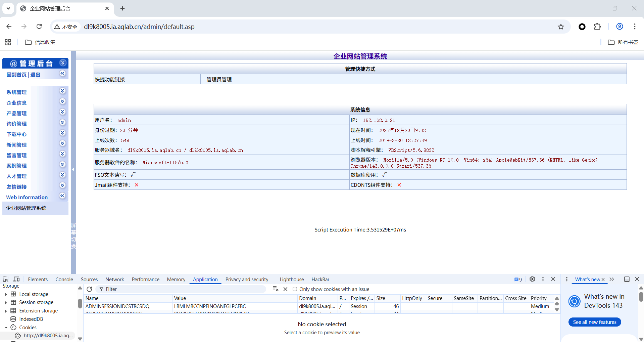Open the Performance tab

click(146, 280)
